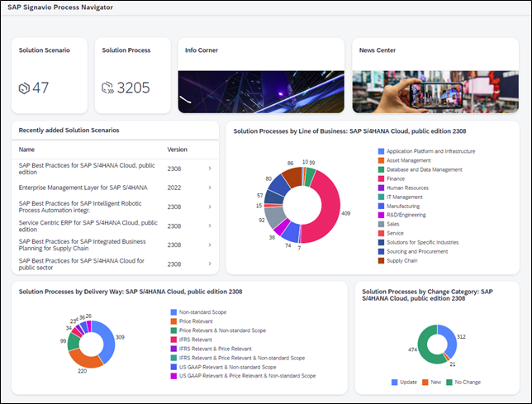Screen dimensions: 532x404
Task: Toggle Database and Data Management legend swatch
Action: point(381,169)
